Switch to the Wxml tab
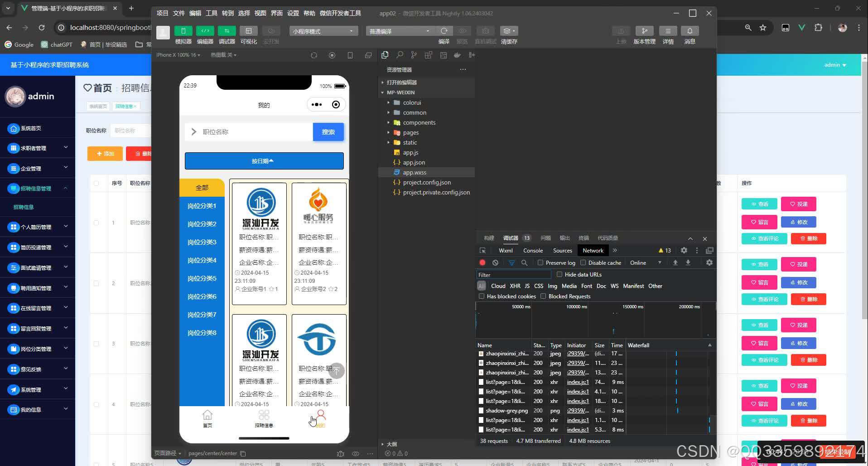 click(506, 250)
